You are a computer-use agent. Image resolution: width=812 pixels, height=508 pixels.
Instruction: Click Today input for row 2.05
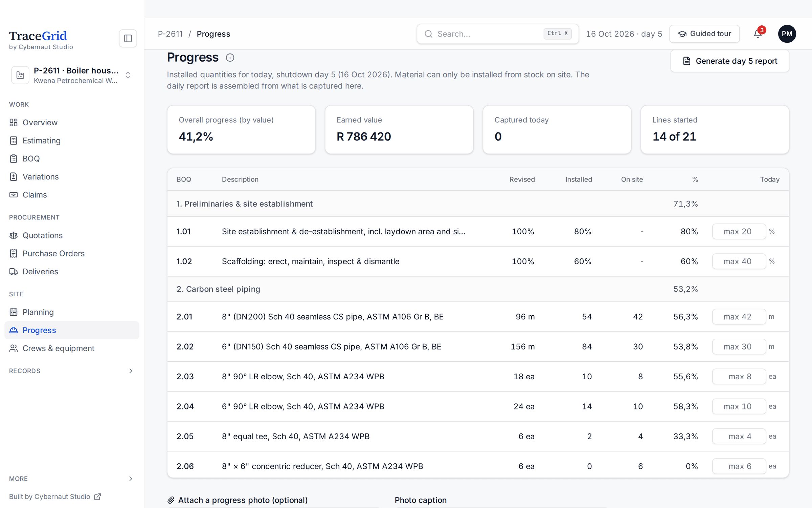pyautogui.click(x=739, y=436)
